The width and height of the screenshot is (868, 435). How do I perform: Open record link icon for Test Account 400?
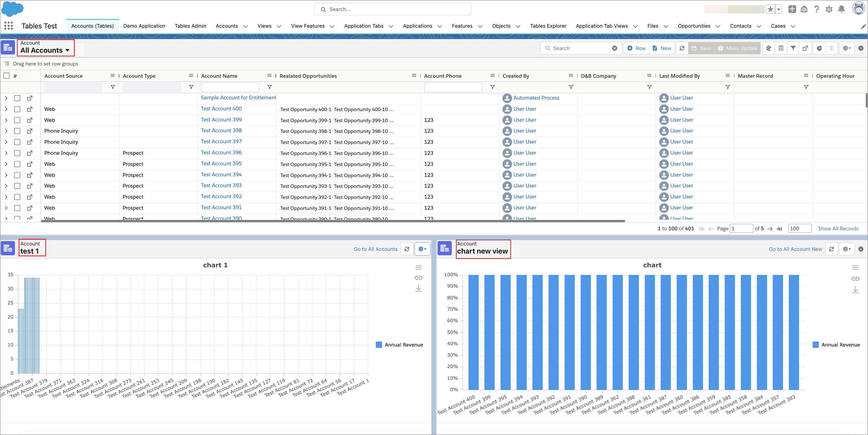[30, 109]
